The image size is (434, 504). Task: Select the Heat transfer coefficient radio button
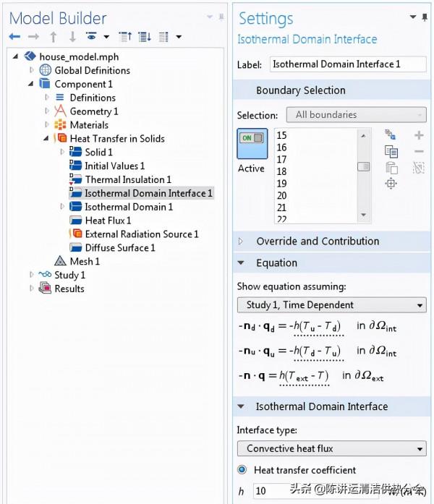(x=242, y=470)
